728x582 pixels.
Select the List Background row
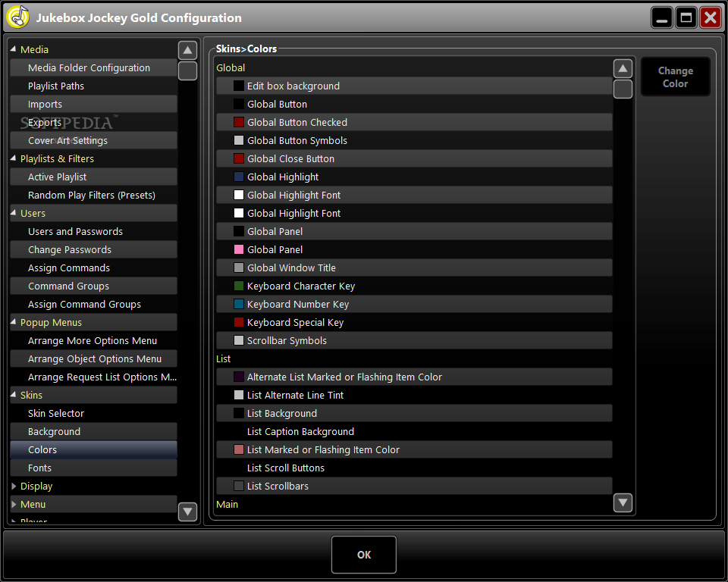point(414,413)
